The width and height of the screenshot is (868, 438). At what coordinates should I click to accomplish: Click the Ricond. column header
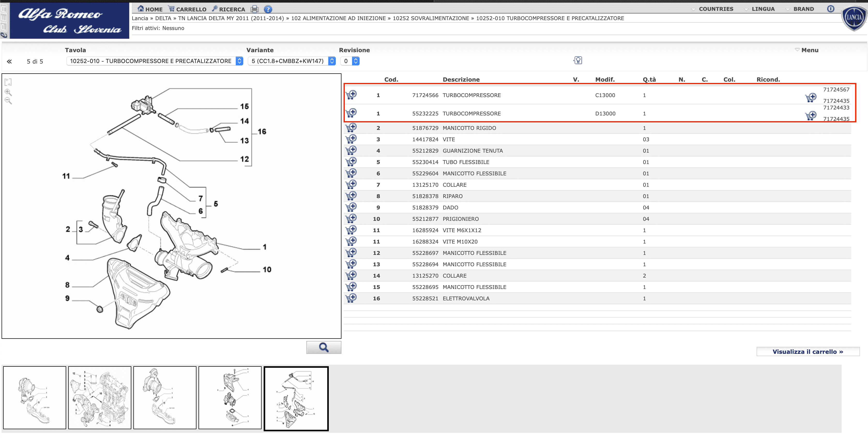point(768,80)
